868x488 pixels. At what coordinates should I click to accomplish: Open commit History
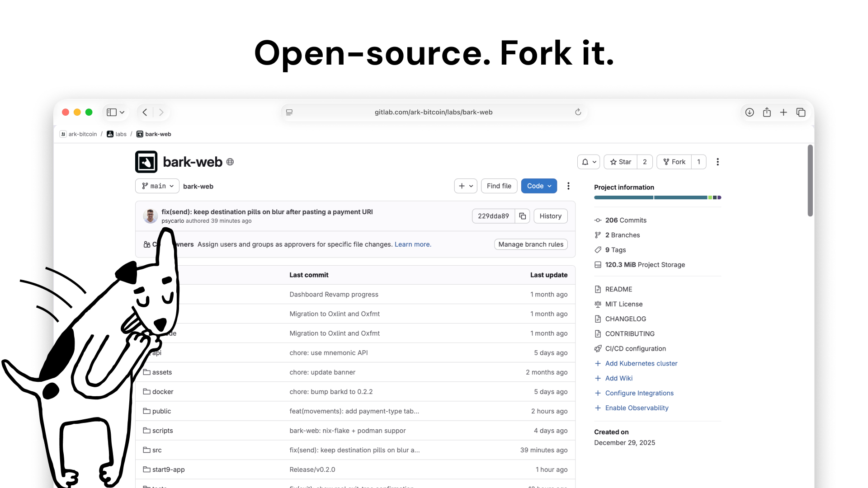click(550, 216)
